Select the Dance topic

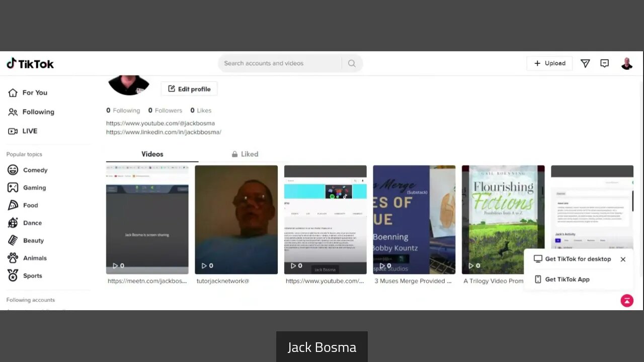[x=25, y=223]
